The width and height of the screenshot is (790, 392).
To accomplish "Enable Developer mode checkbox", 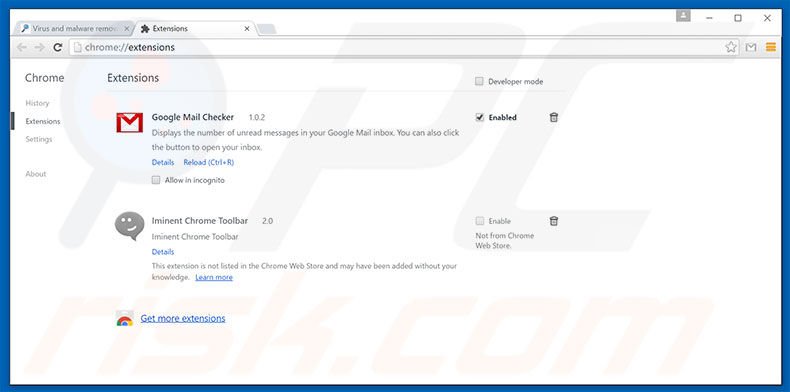I will coord(479,81).
